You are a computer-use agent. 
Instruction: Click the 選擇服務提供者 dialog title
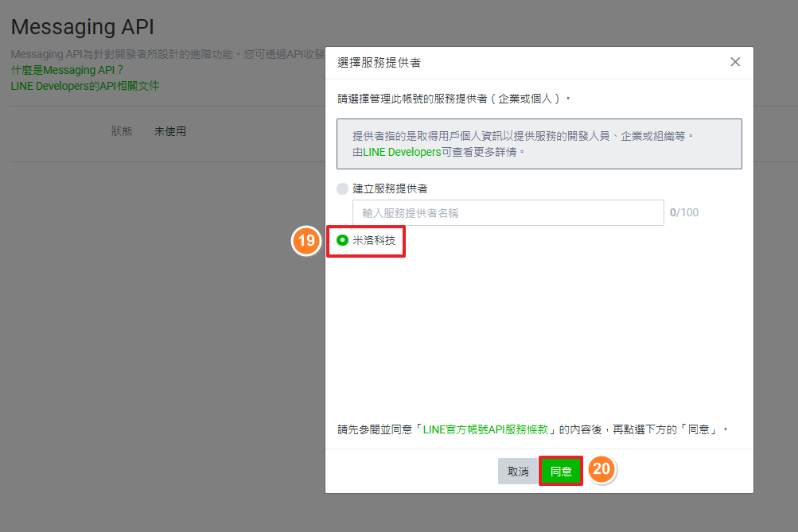pyautogui.click(x=380, y=63)
